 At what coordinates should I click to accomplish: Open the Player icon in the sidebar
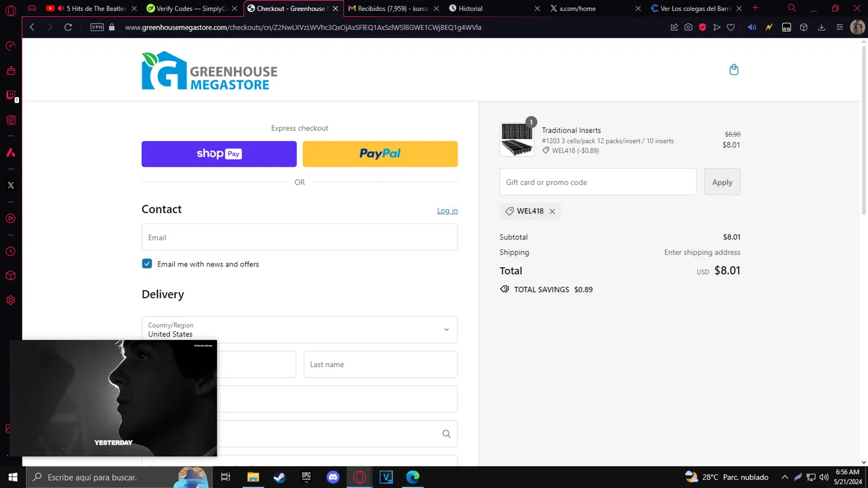tap(10, 219)
